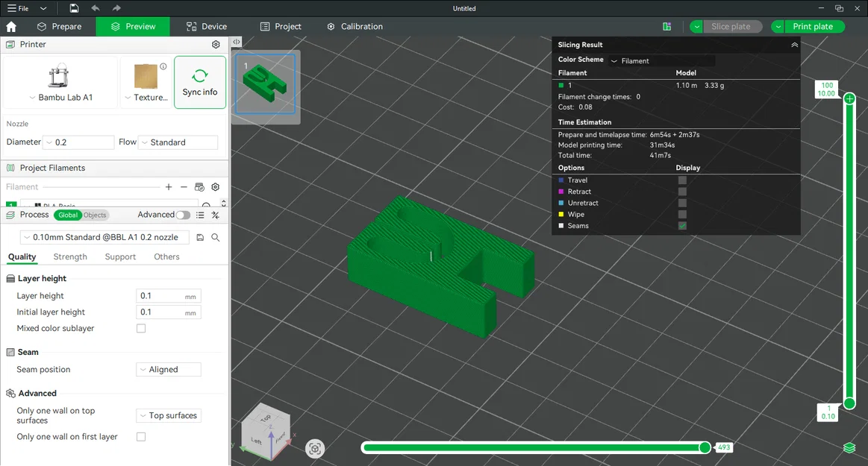Click the Print plate button
Screen dimensions: 868x466
[813, 27]
